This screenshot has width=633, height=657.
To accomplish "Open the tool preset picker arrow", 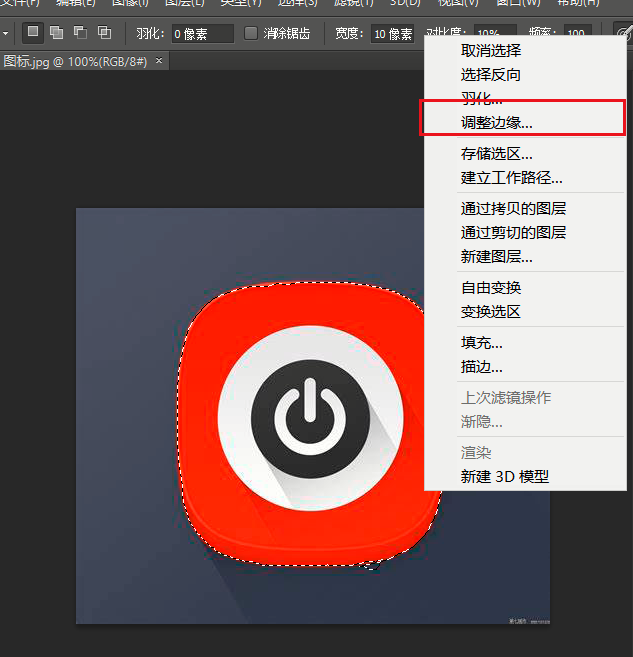I will click(5, 33).
